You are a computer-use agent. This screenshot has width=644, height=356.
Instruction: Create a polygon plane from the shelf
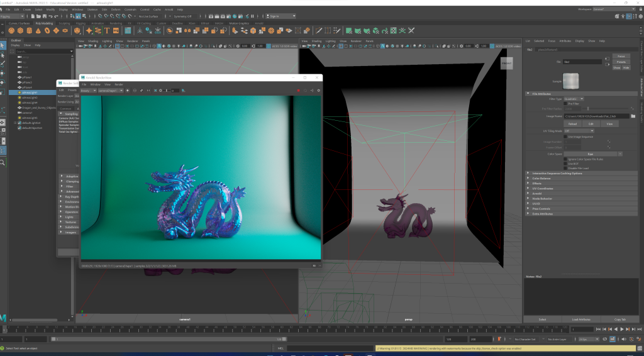point(56,31)
